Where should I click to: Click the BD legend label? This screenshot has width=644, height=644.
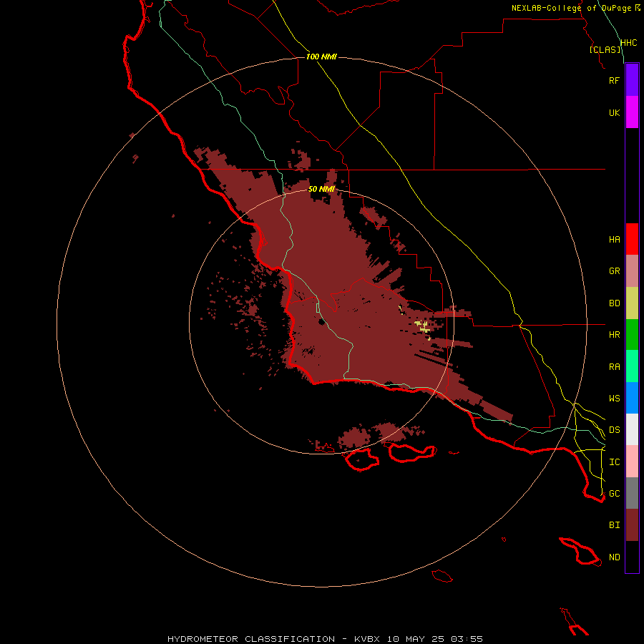(x=614, y=303)
